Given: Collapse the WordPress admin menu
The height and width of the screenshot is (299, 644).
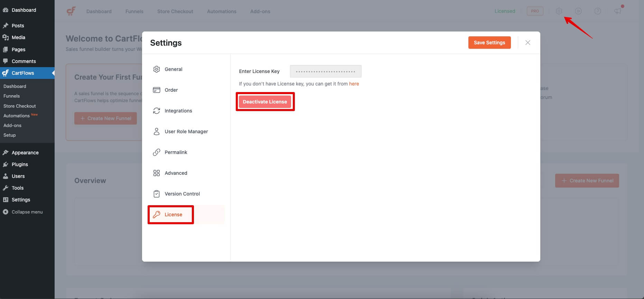Looking at the screenshot, I should tap(27, 212).
